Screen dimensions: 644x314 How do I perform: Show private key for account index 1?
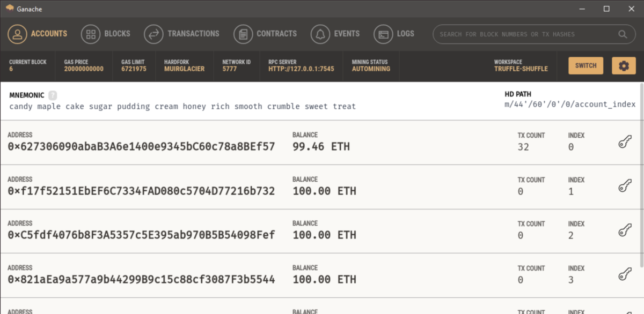[625, 186]
